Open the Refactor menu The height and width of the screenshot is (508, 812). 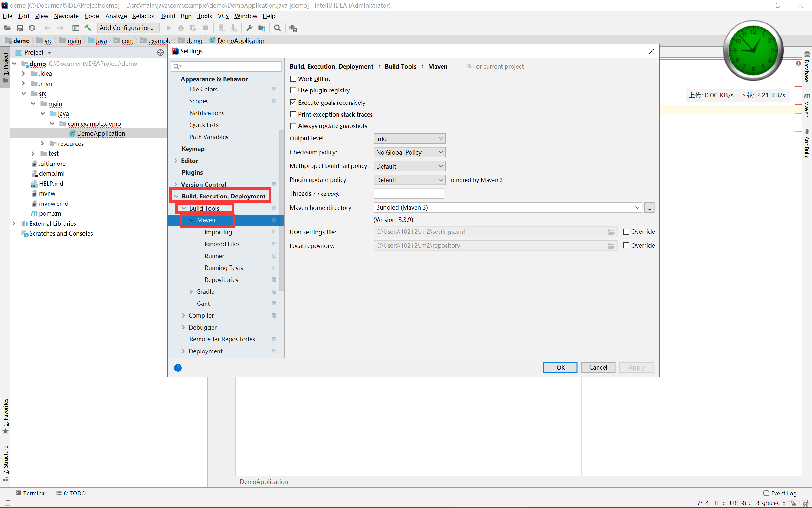click(x=144, y=16)
